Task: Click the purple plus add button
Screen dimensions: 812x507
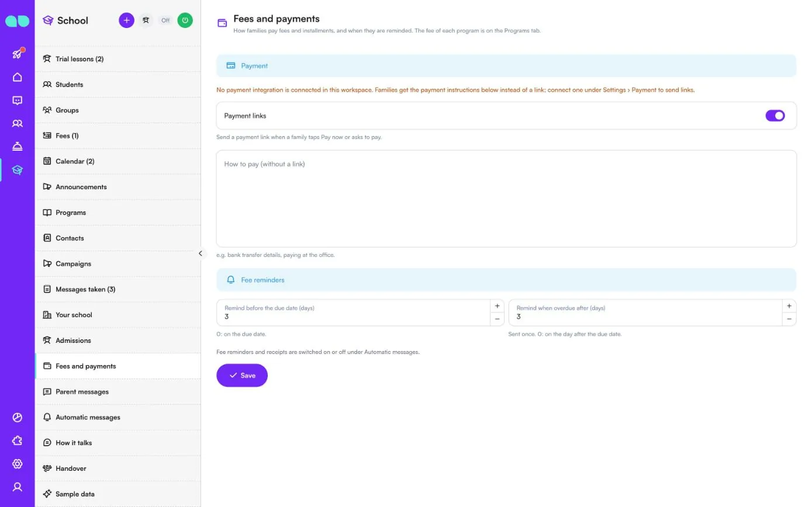Action: click(x=126, y=20)
